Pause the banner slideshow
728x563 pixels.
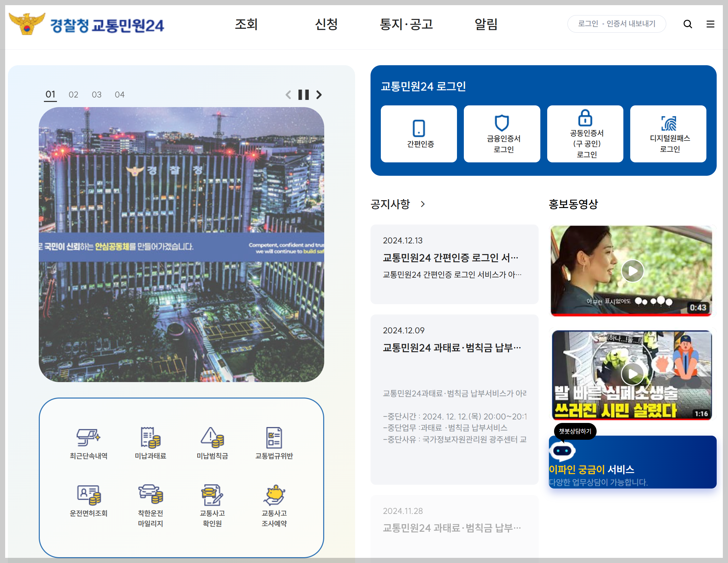[x=303, y=95]
